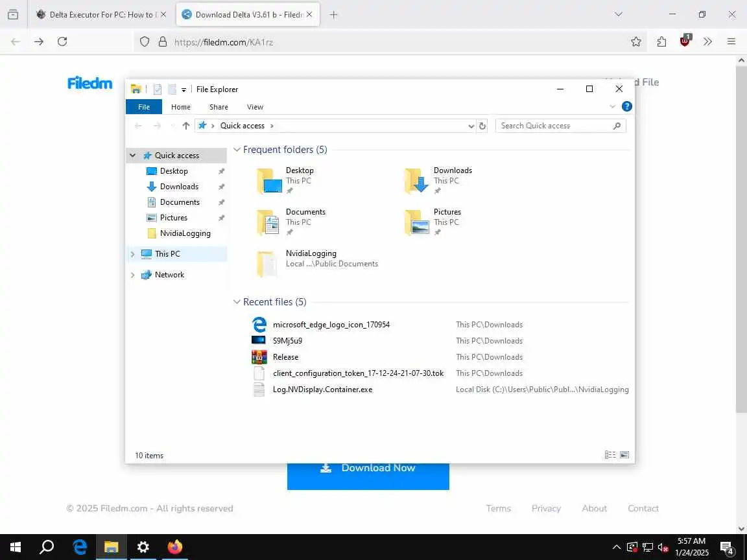747x560 pixels.
Task: Expand the File Explorer ribbon chevron
Action: click(613, 107)
